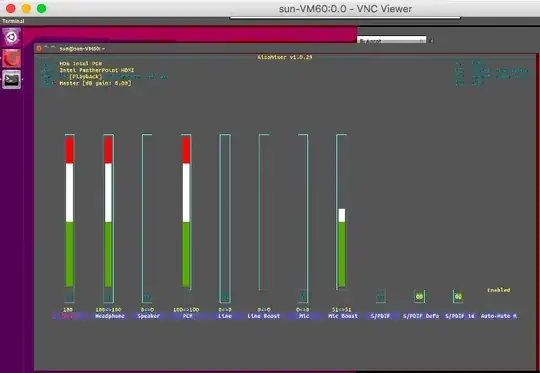540x373 pixels.
Task: Click the Headphone volume bar
Action: pyautogui.click(x=108, y=211)
